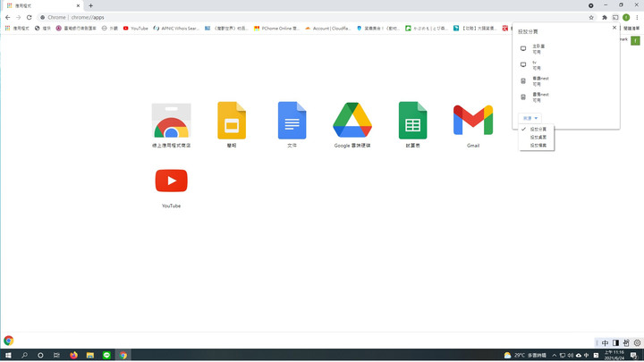Open Chrome three-dot menu
644x362 pixels.
[637, 17]
